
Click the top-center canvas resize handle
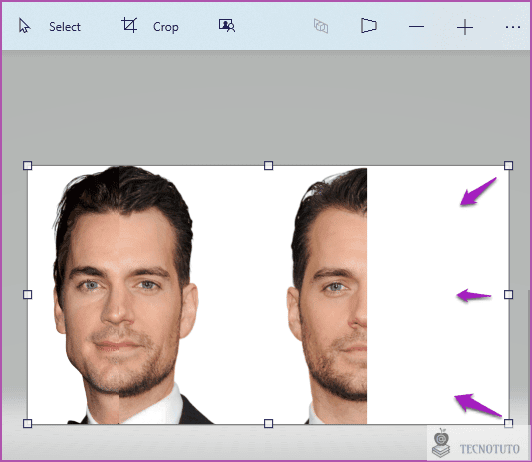coord(268,166)
